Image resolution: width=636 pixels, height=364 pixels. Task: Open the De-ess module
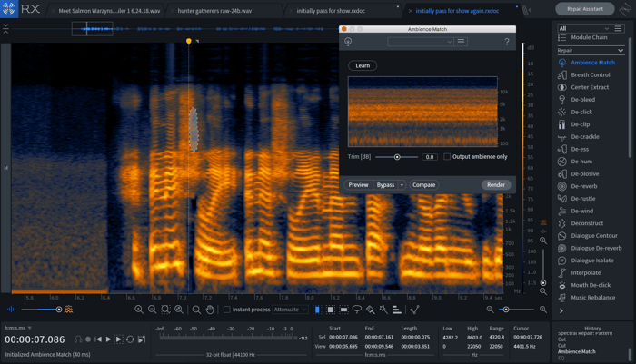point(580,149)
